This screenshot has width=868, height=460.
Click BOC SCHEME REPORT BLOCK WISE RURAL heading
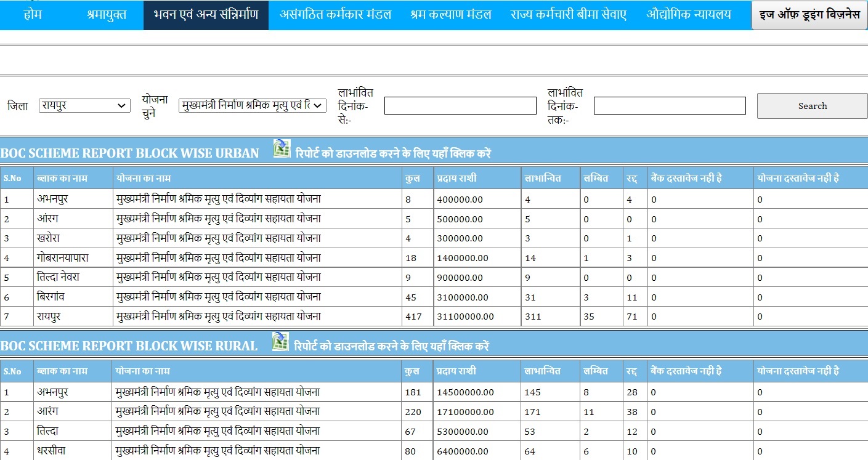pos(129,346)
